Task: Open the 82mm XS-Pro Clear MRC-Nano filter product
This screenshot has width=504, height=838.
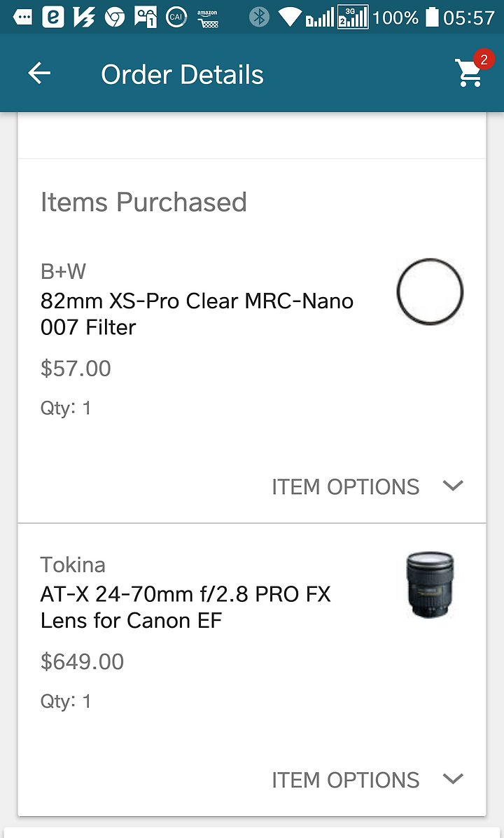Action: 197,314
